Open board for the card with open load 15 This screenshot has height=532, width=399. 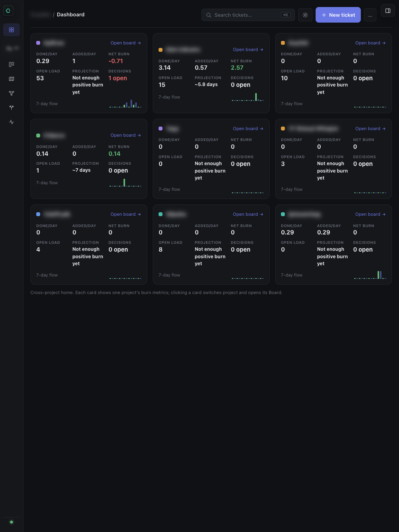(x=248, y=49)
